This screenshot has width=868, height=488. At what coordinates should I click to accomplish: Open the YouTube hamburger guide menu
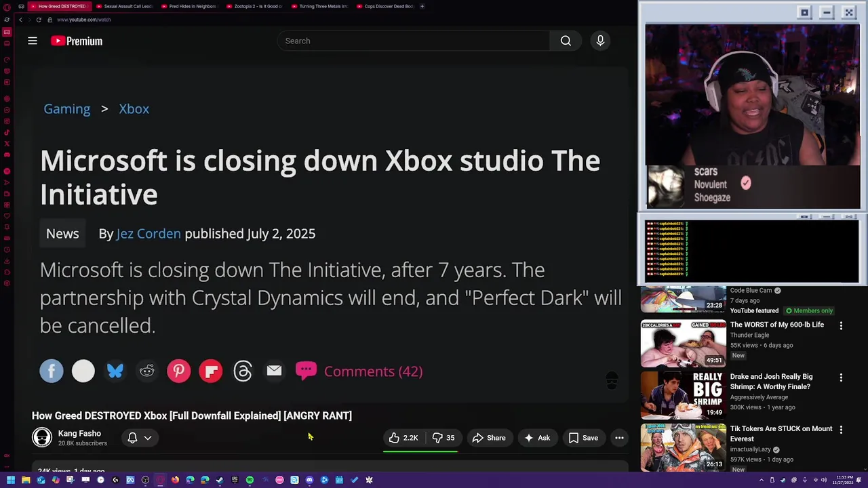pyautogui.click(x=32, y=41)
